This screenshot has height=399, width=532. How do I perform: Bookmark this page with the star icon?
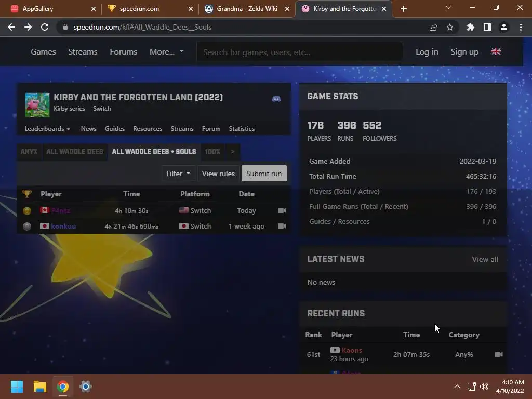(x=450, y=27)
